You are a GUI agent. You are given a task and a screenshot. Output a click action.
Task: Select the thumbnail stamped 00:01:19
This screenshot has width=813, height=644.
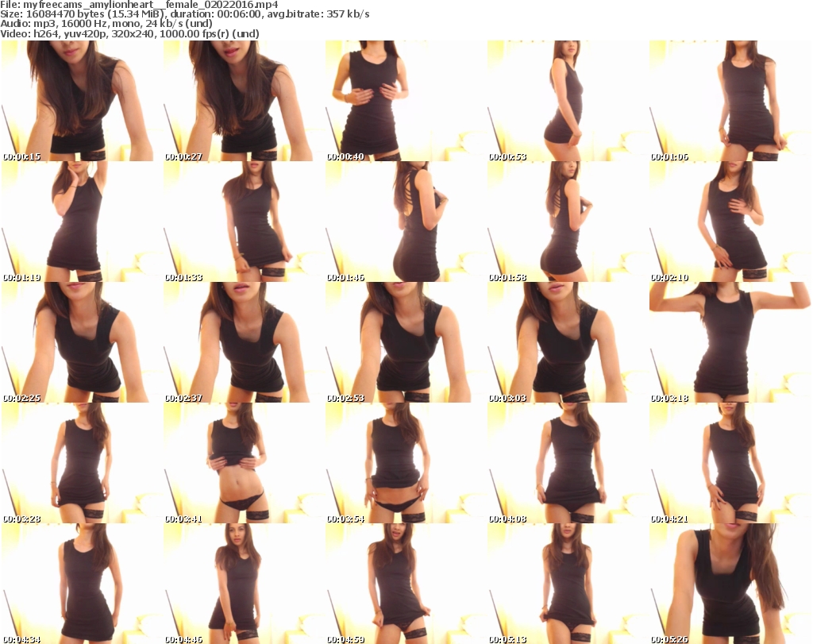[x=82, y=222]
